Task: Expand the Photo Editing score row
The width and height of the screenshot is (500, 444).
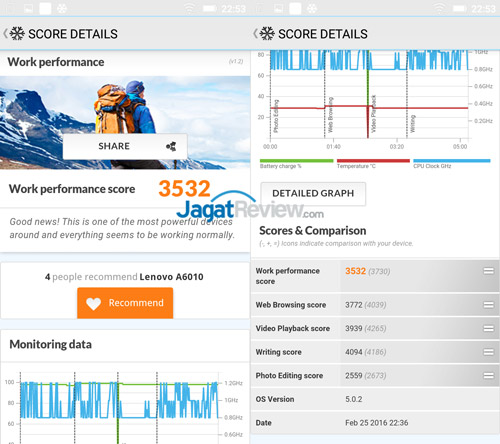Action: [489, 376]
